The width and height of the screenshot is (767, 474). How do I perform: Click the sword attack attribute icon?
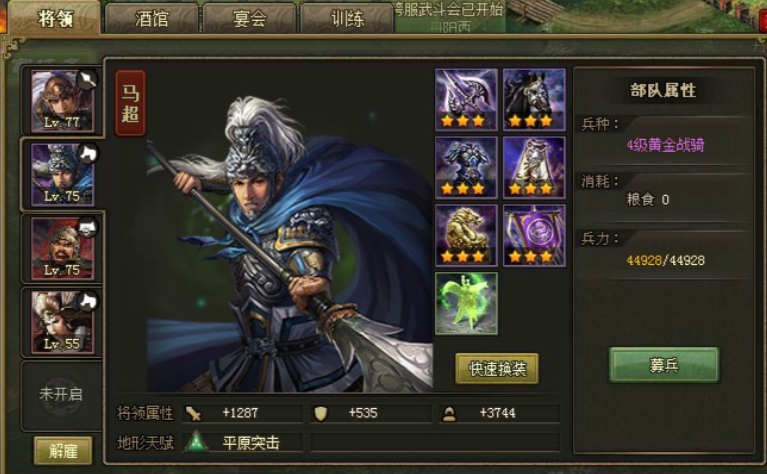(193, 414)
